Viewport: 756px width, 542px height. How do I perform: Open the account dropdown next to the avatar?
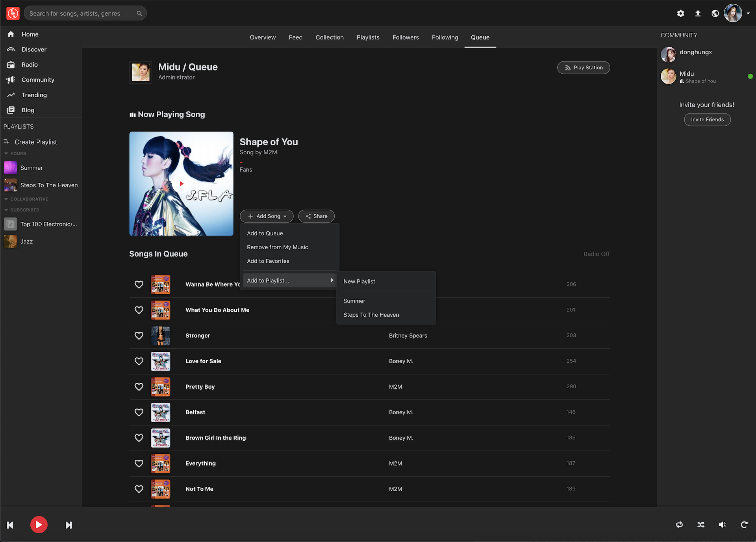749,13
